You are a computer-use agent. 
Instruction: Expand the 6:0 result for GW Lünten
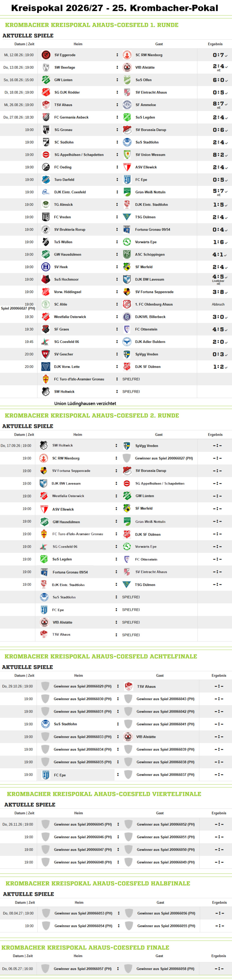[220, 80]
